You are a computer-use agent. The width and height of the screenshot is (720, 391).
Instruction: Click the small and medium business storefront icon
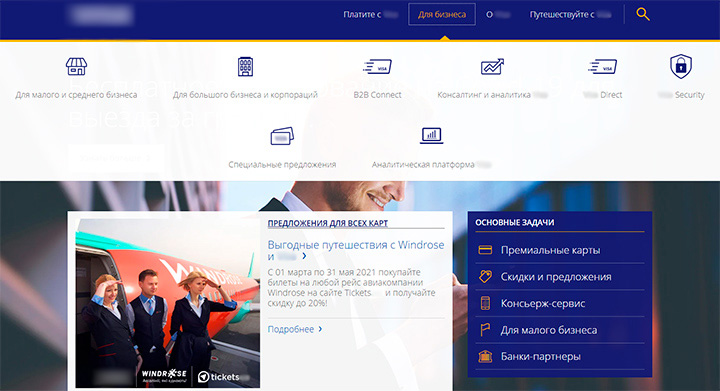coord(76,67)
